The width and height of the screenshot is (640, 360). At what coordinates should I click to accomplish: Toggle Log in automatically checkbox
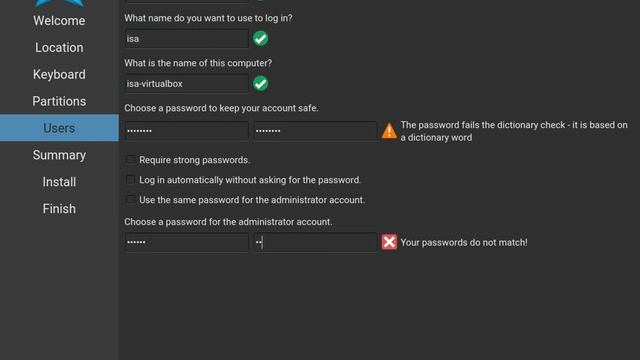pyautogui.click(x=131, y=180)
